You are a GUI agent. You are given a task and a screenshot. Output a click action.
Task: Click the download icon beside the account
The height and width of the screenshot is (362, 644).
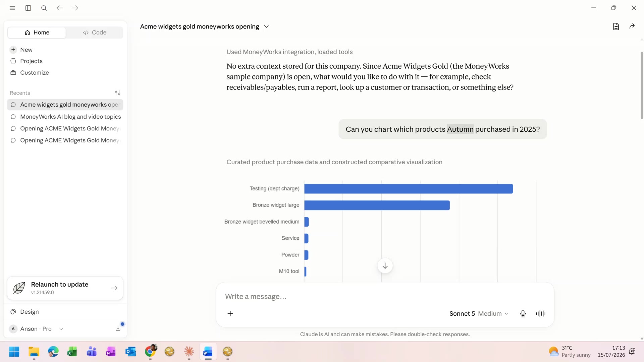pyautogui.click(x=118, y=329)
